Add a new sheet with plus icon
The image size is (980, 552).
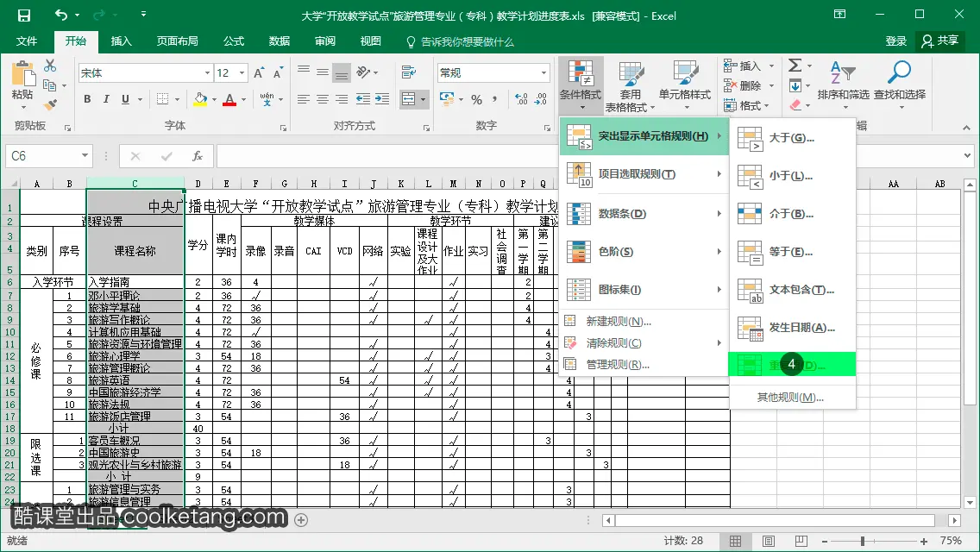pyautogui.click(x=301, y=520)
